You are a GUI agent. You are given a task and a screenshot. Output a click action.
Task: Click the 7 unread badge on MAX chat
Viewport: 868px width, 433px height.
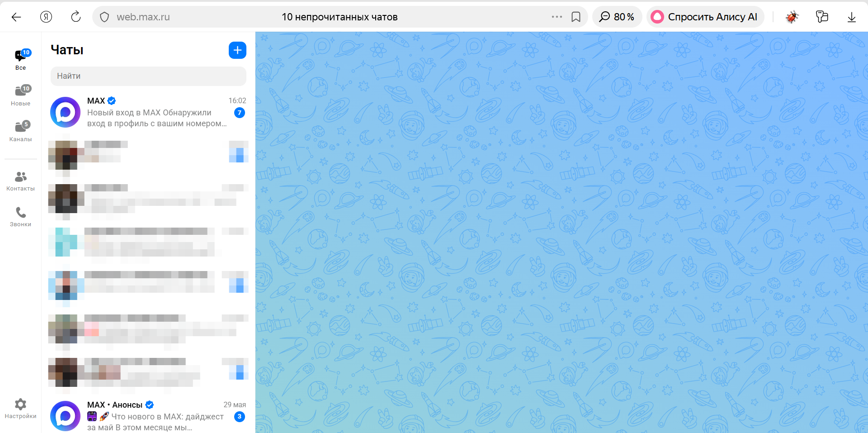tap(240, 113)
